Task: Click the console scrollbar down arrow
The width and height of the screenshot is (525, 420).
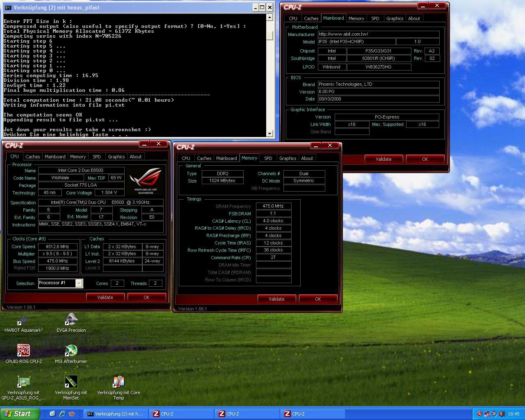Action: point(269,134)
